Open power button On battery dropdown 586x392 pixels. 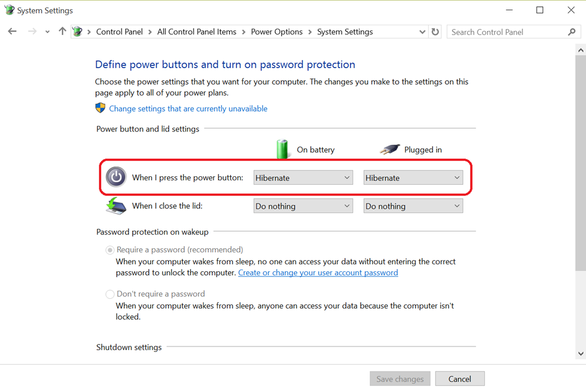pyautogui.click(x=303, y=178)
